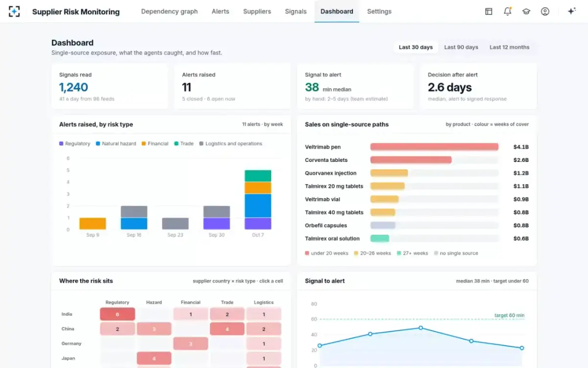Viewport: 588px width, 368px height.
Task: Click the Sep 23 Logistics bar
Action: pyautogui.click(x=175, y=224)
